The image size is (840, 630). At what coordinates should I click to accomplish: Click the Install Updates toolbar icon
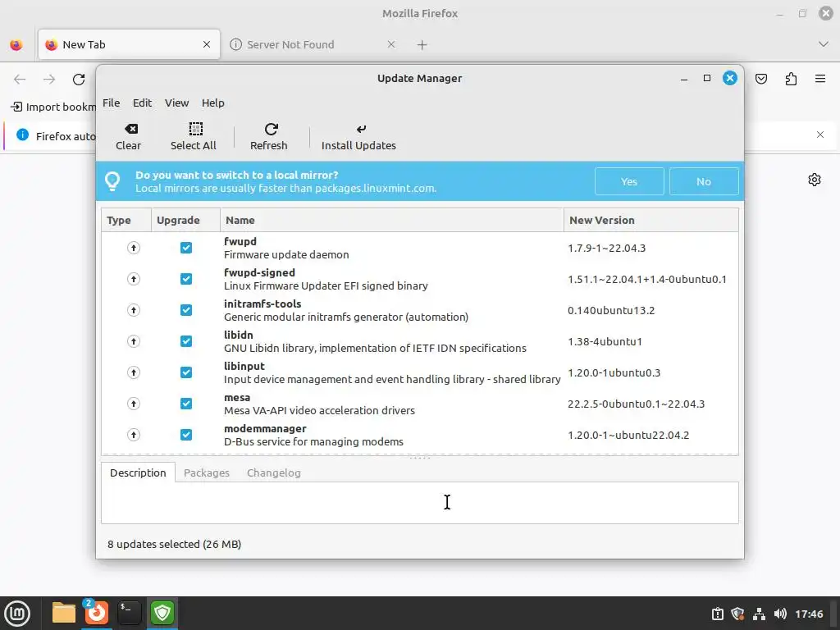[x=361, y=129]
